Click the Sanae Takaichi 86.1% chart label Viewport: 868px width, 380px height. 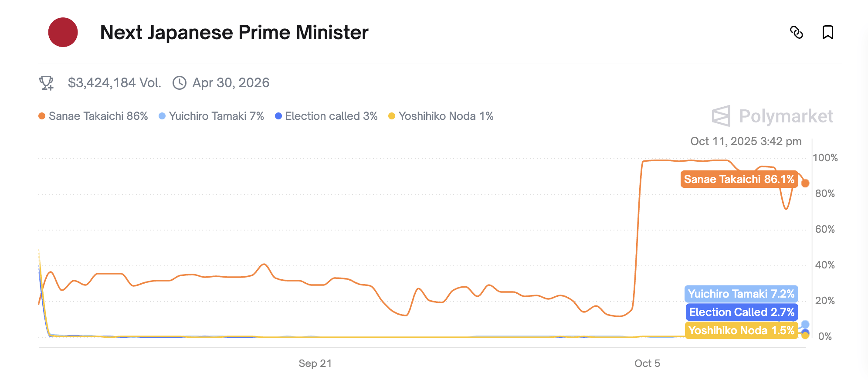pos(739,179)
